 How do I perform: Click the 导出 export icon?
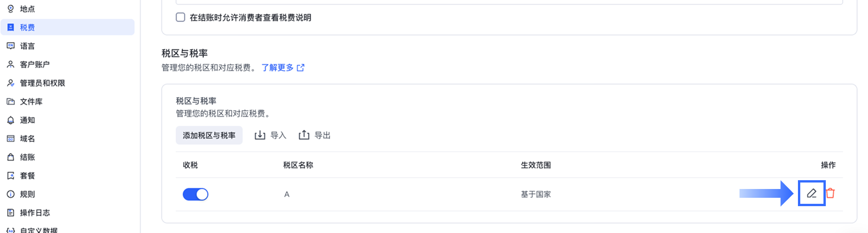click(x=304, y=135)
